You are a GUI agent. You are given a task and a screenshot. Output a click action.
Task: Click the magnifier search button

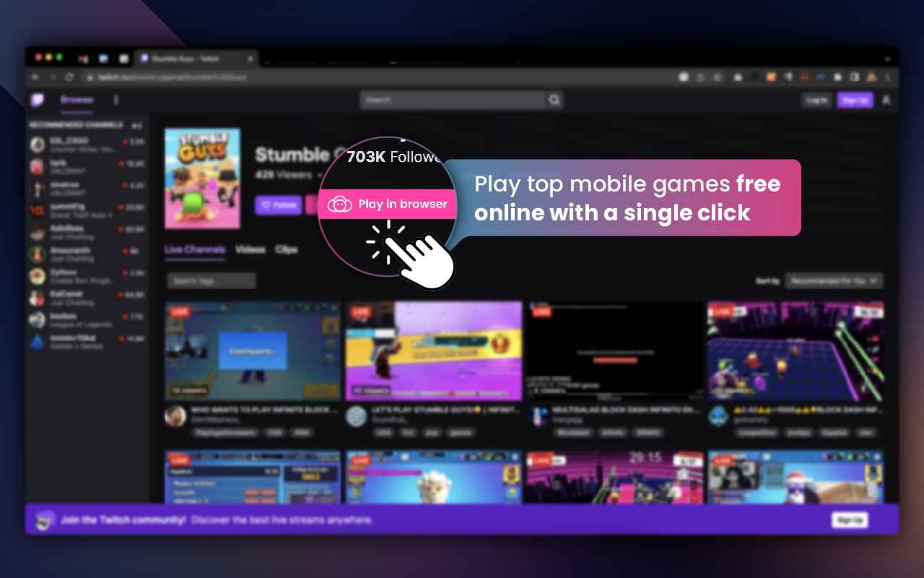pyautogui.click(x=554, y=100)
